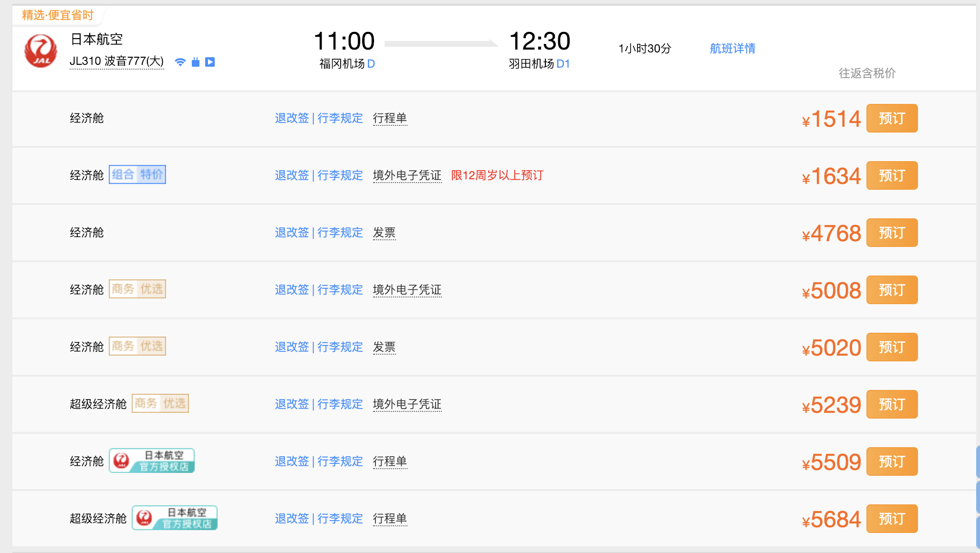980x553 pixels.
Task: Click 发票 in the ¥5020 row
Action: [x=384, y=347]
